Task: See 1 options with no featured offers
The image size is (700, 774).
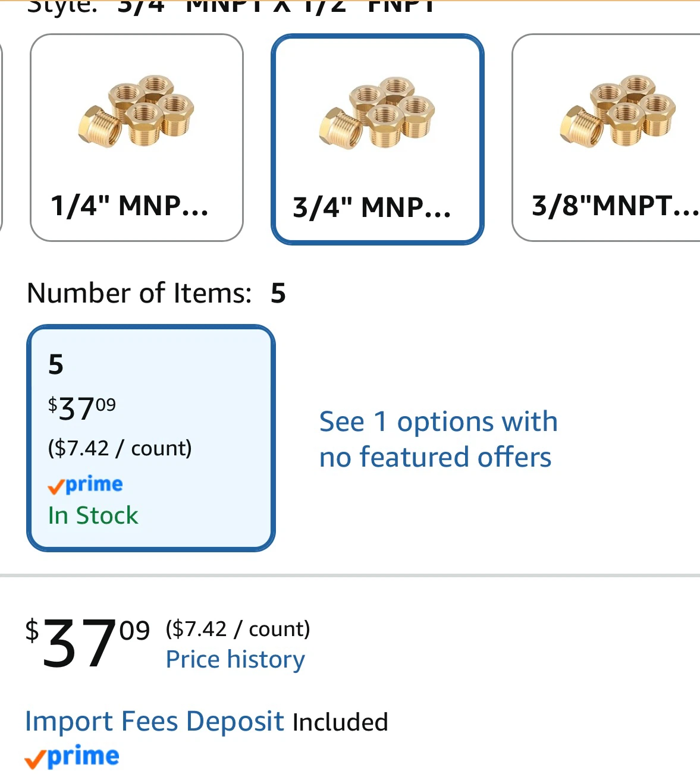Action: (438, 439)
